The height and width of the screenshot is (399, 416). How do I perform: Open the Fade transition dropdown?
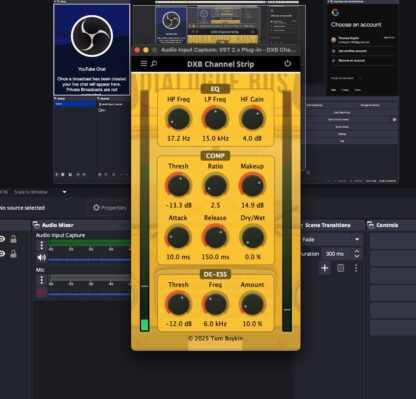(331, 239)
